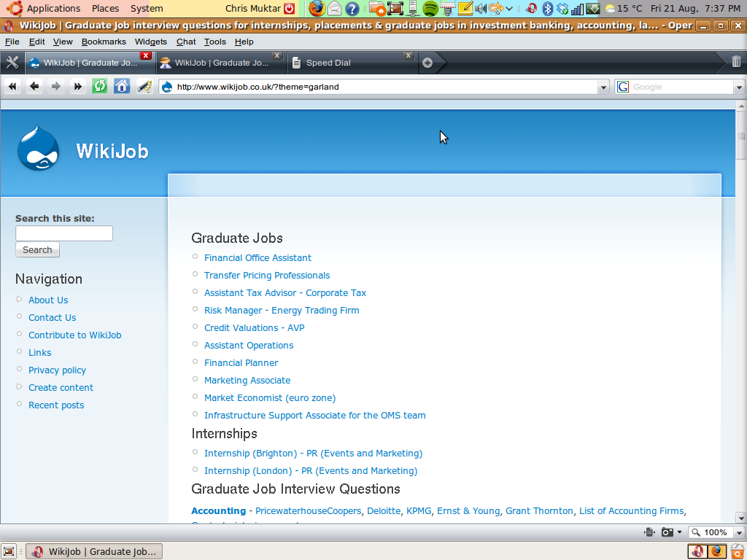Switch to the second WikiJob tab
This screenshot has width=747, height=560.
[221, 63]
